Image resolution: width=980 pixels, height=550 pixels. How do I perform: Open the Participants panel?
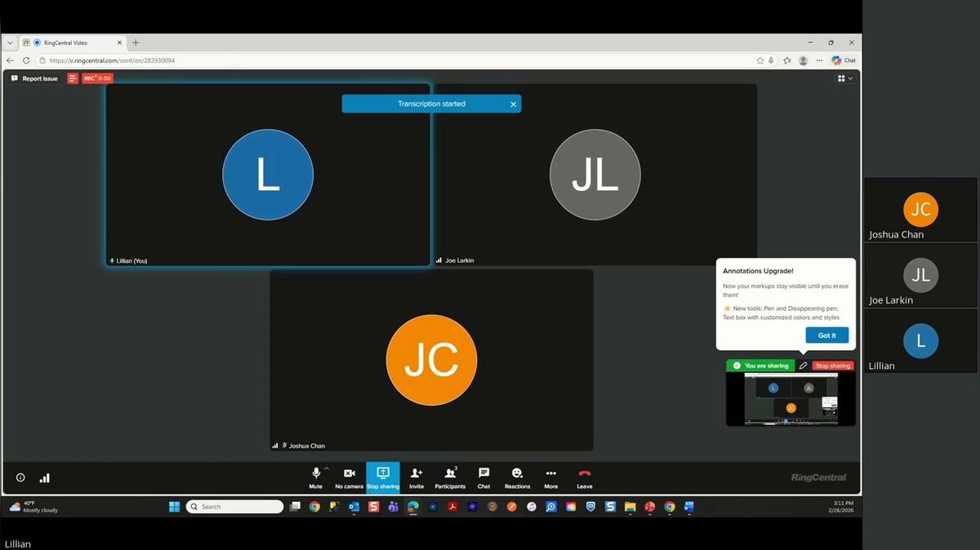450,477
